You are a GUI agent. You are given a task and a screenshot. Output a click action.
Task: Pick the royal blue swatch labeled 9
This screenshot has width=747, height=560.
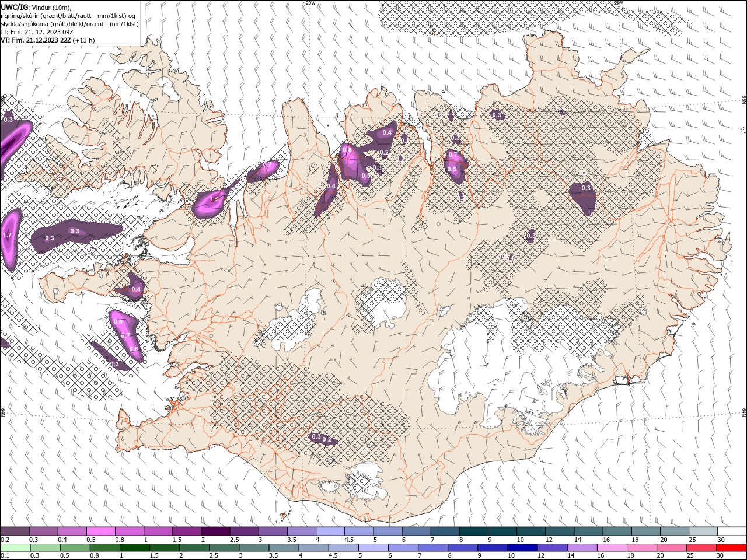492,548
